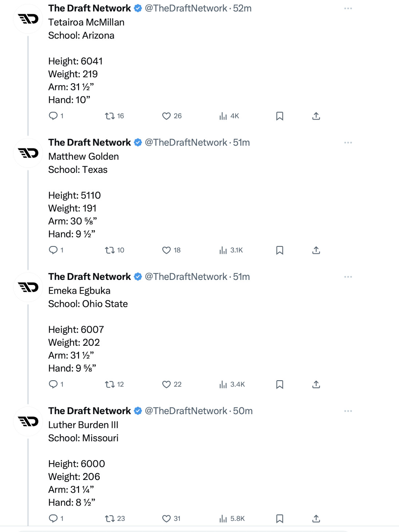Open @TheDraftNetwork handle on Matthew Golden tweet
This screenshot has width=399, height=532.
[x=186, y=143]
